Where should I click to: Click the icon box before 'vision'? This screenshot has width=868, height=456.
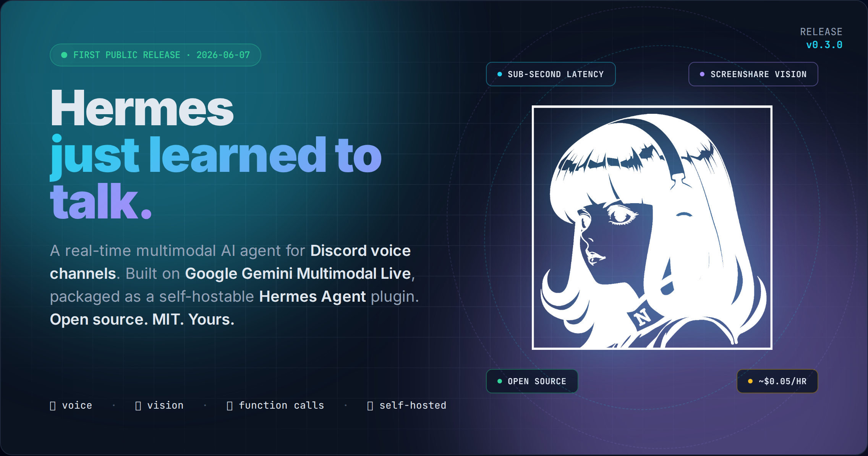[x=138, y=406]
